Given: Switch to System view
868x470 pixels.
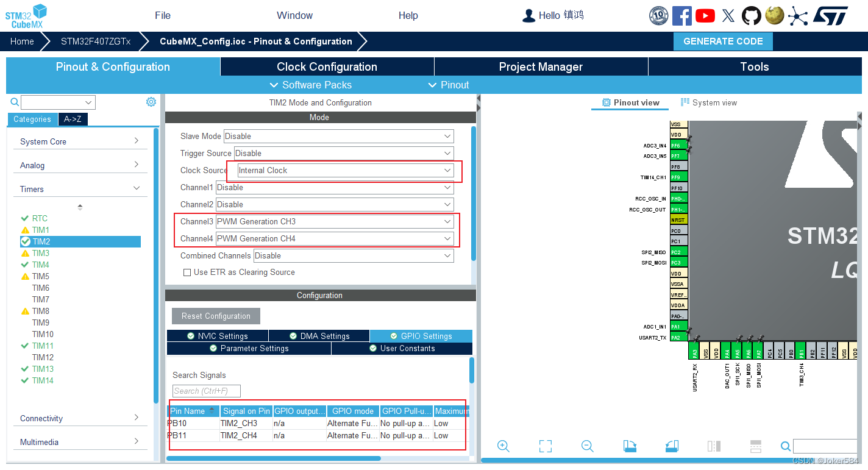Looking at the screenshot, I should coord(708,102).
